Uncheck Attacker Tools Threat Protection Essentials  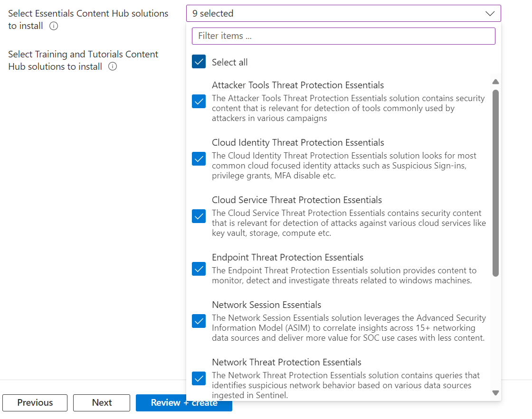click(199, 102)
